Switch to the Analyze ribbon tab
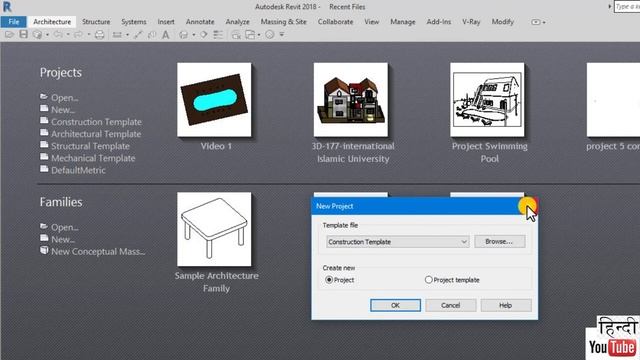Viewport: 640px width, 360px height. click(x=238, y=22)
